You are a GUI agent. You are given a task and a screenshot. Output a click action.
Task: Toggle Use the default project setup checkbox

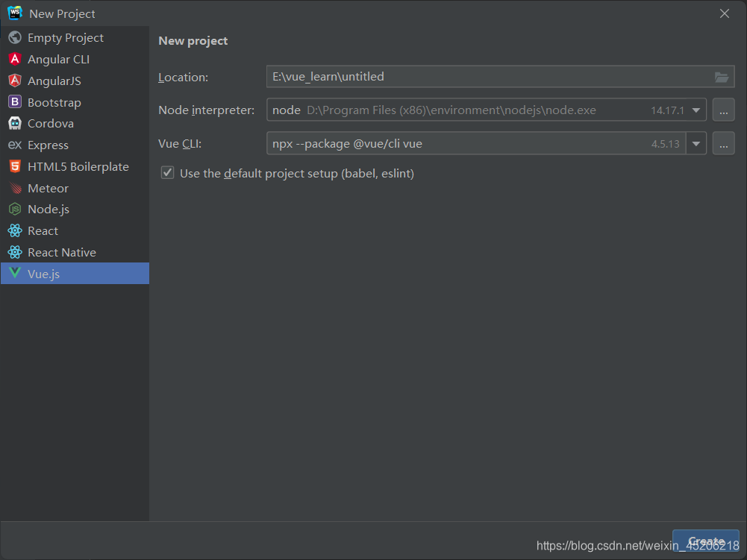click(x=167, y=173)
